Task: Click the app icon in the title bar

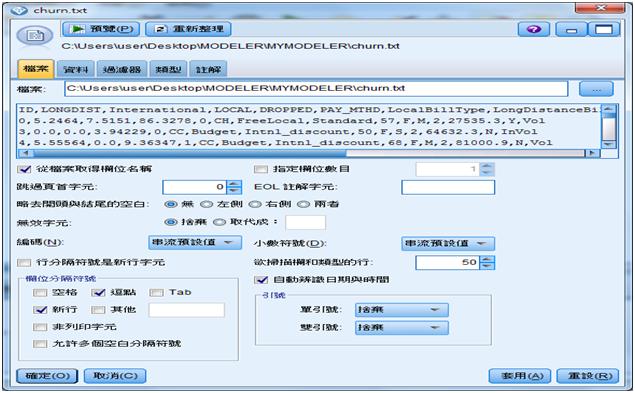Action: (x=19, y=10)
